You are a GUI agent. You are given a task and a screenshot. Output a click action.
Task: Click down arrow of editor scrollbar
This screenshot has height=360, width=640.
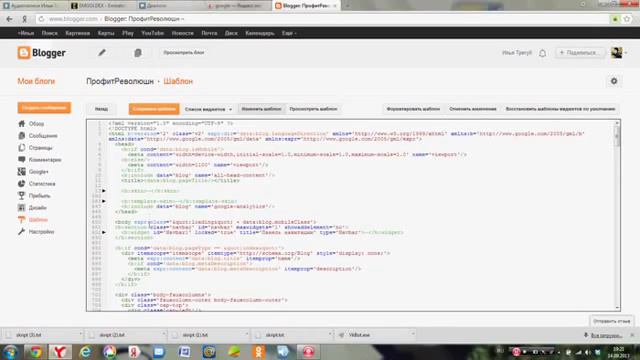(617, 307)
